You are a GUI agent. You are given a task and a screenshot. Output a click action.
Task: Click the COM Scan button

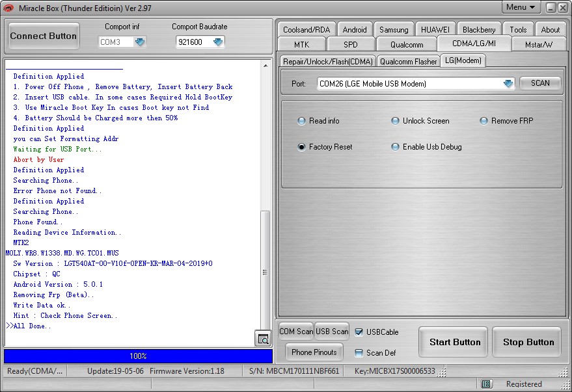296,331
